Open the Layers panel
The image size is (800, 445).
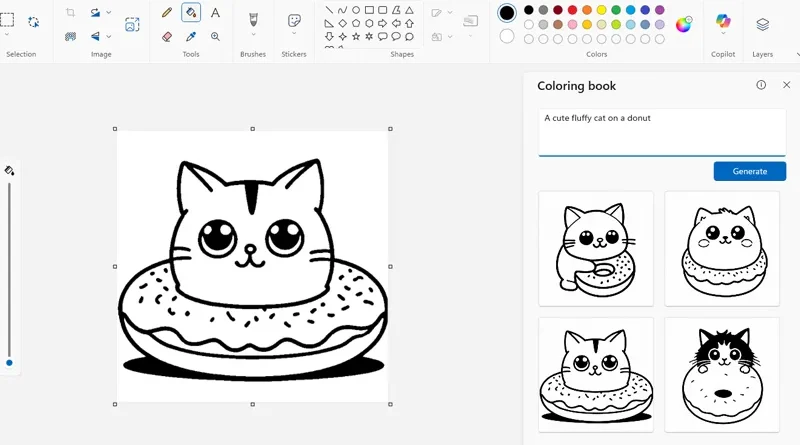coord(763,24)
